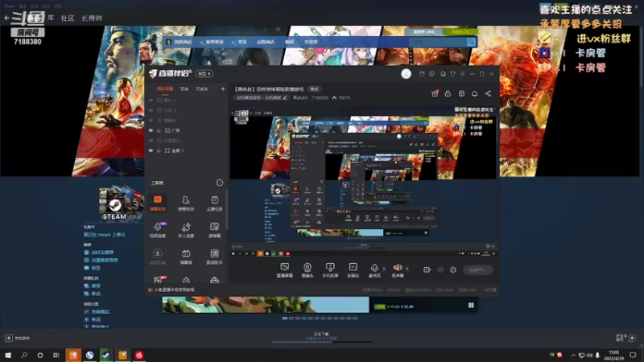Open streaming settings gear icon
This screenshot has width=644, height=362.
tap(453, 269)
